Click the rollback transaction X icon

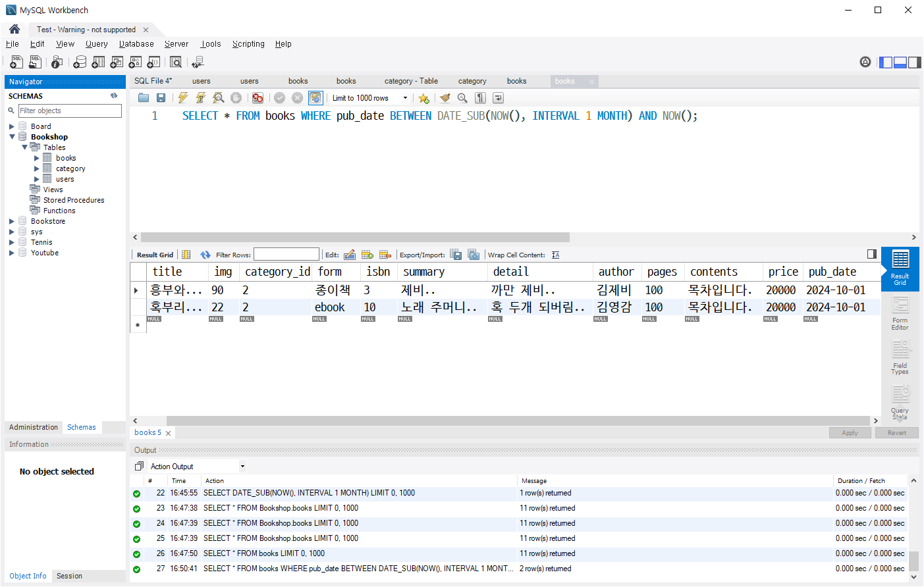click(298, 98)
